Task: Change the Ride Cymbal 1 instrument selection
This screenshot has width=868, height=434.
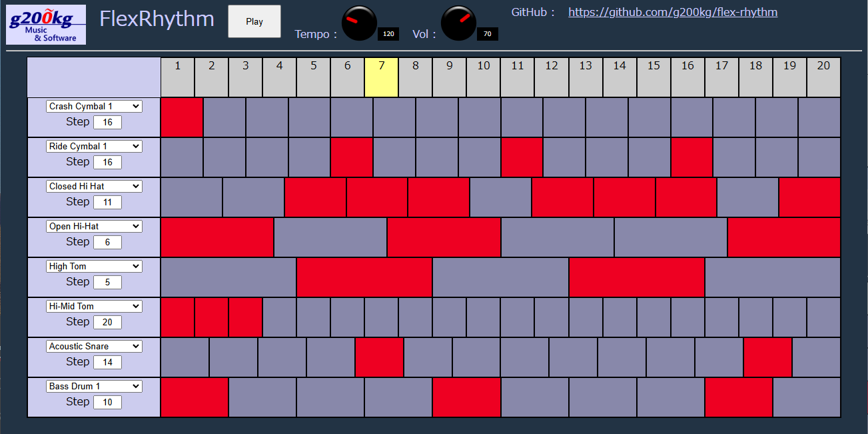Action: pyautogui.click(x=93, y=146)
